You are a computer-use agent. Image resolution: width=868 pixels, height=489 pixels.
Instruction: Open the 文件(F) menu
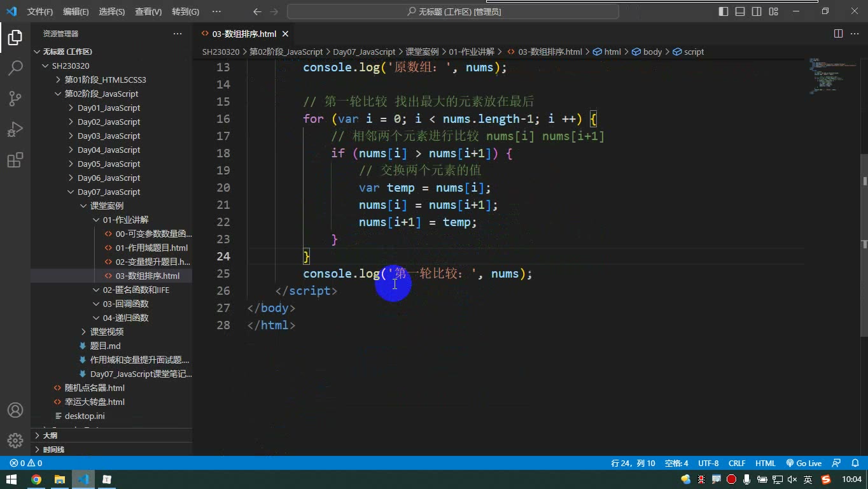point(40,11)
